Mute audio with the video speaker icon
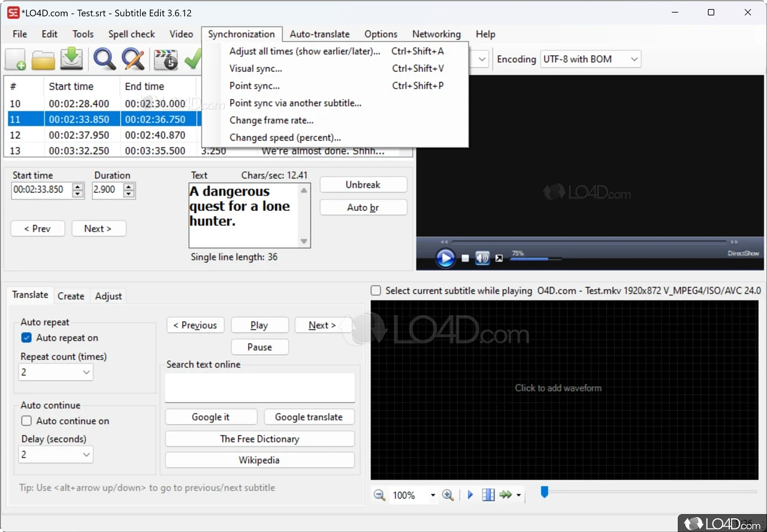Image resolution: width=767 pixels, height=532 pixels. click(x=482, y=258)
